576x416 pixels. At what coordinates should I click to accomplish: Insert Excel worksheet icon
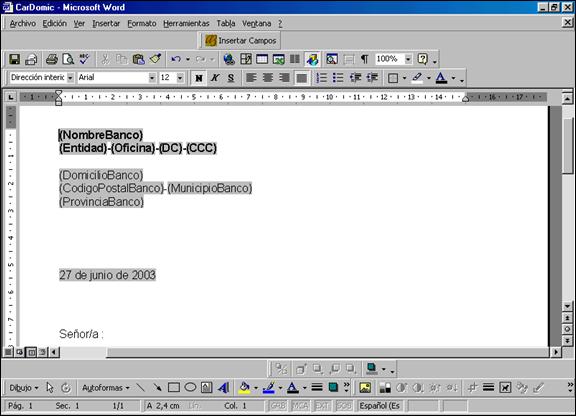(278, 59)
